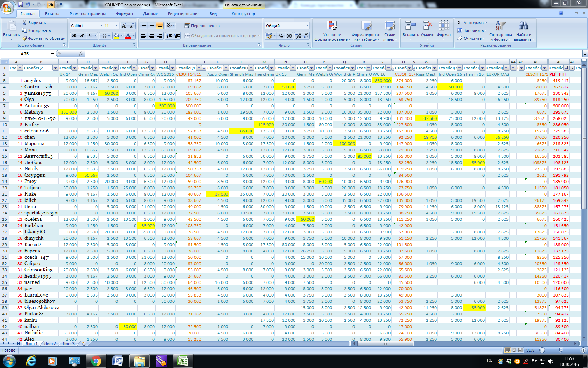Open the Calibri font name dropdown

pos(101,26)
